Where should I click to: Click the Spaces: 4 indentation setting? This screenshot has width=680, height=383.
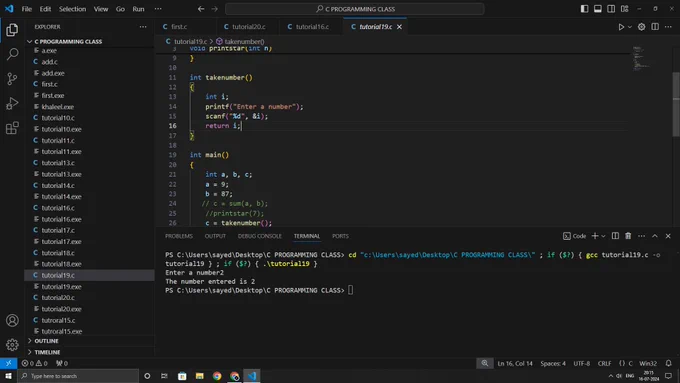(x=553, y=363)
